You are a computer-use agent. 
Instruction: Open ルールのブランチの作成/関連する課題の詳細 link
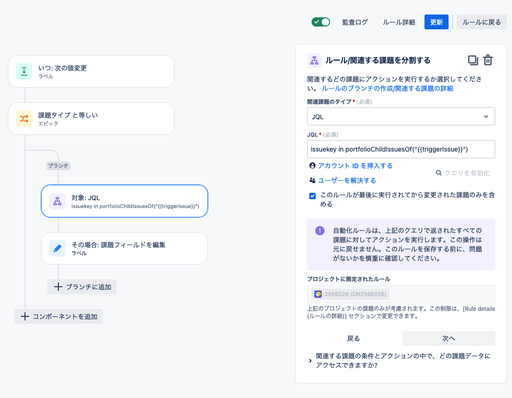click(x=387, y=88)
